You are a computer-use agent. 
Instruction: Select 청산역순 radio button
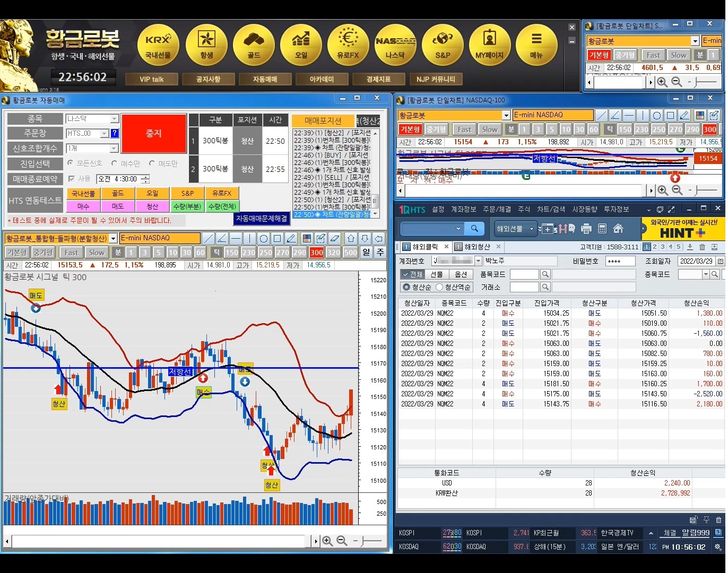click(439, 287)
